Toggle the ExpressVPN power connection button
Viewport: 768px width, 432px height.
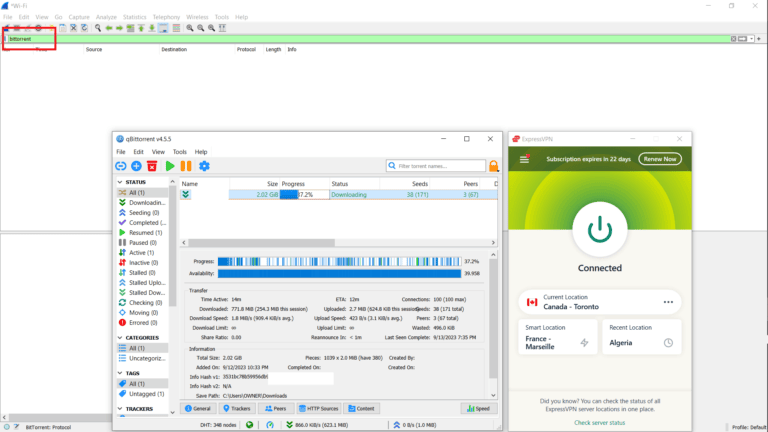[x=600, y=228]
